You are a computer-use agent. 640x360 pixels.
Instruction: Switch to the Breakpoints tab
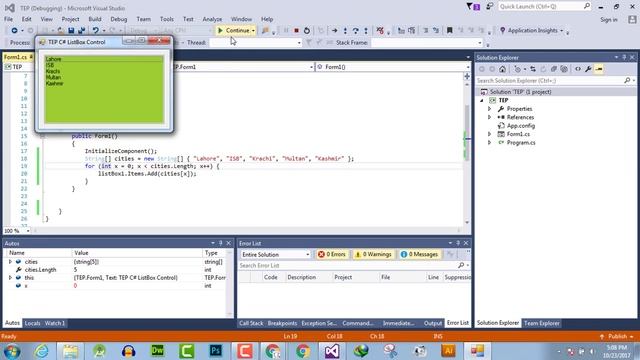[x=282, y=323]
